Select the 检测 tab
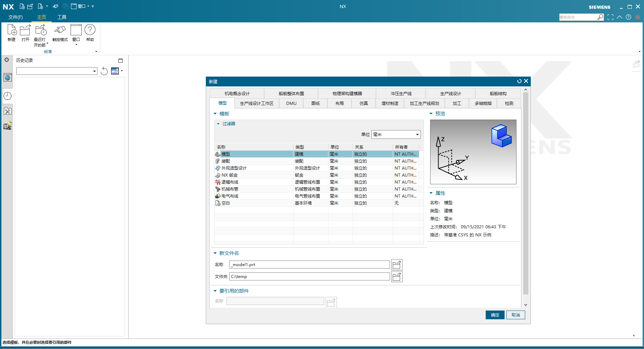The height and width of the screenshot is (349, 644). click(509, 104)
